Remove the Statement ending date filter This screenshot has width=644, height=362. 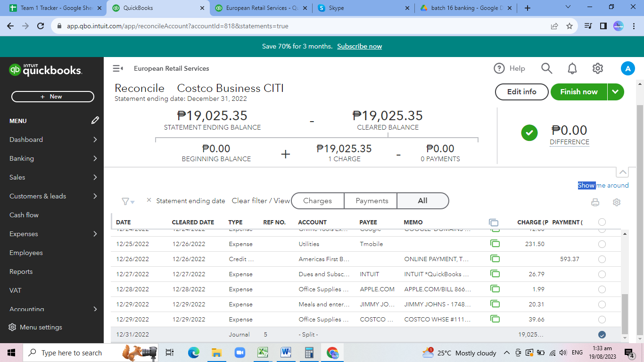point(149,200)
